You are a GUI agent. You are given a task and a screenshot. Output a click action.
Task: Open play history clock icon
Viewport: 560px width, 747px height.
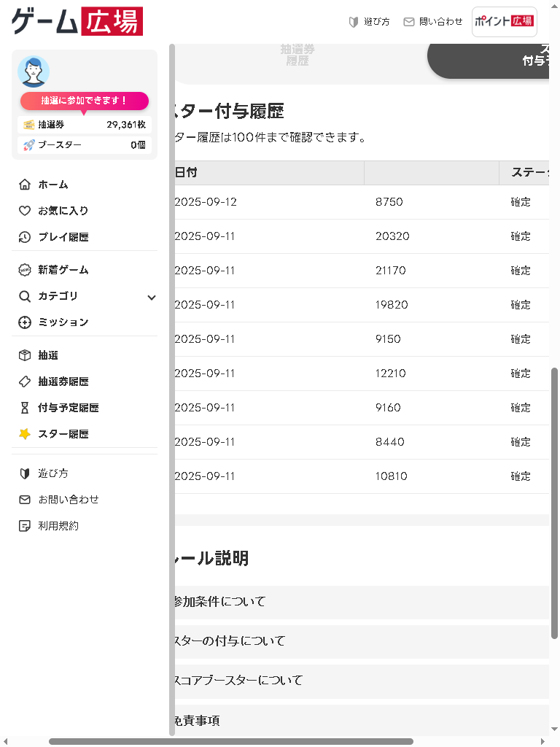tap(25, 237)
